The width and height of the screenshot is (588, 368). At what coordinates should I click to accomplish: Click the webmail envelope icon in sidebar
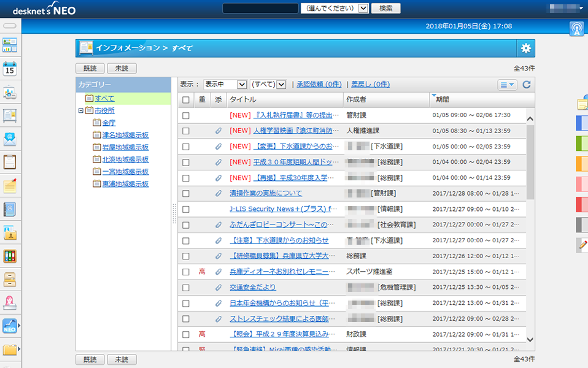(10, 139)
